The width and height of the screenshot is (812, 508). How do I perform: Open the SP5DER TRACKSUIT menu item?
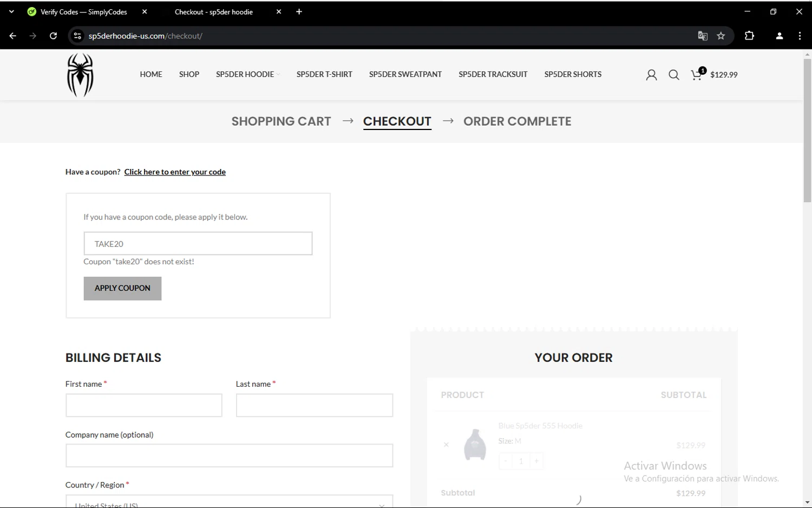[x=493, y=74]
